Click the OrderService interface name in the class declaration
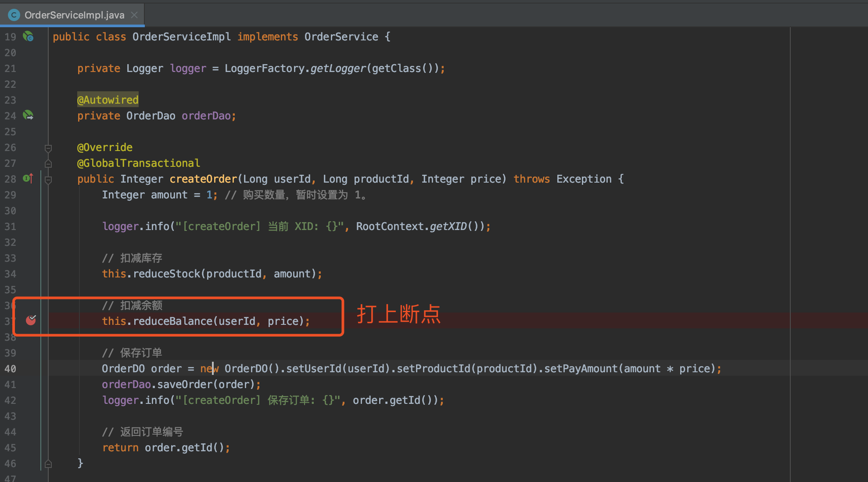This screenshot has width=868, height=482. click(x=341, y=37)
